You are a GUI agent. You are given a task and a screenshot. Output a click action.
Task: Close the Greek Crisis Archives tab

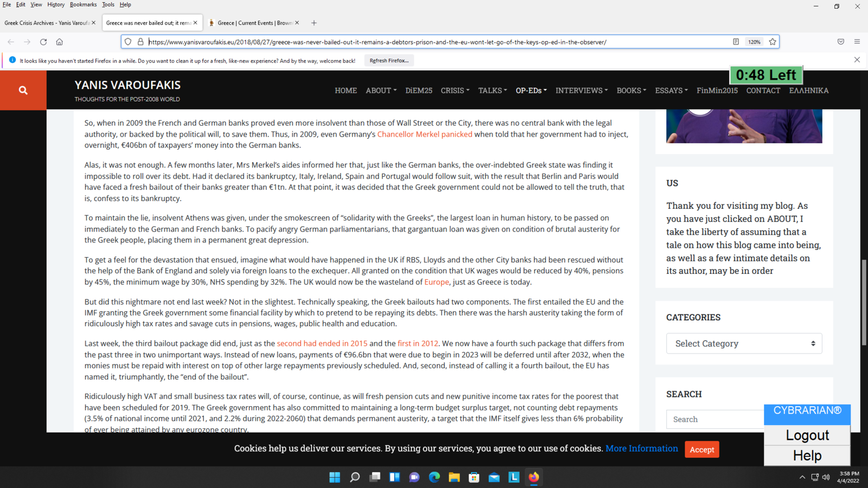[x=93, y=23]
